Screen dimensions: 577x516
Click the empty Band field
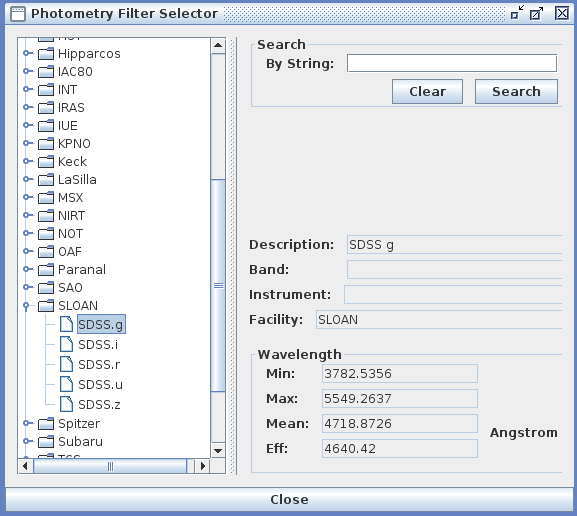(x=454, y=270)
